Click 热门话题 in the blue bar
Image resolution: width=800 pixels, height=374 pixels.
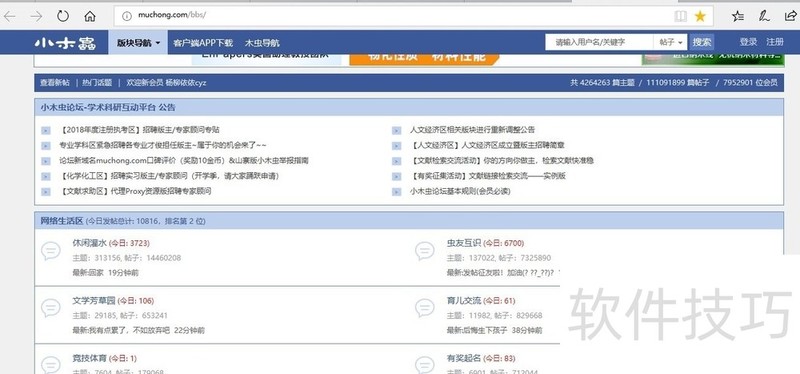click(x=97, y=83)
